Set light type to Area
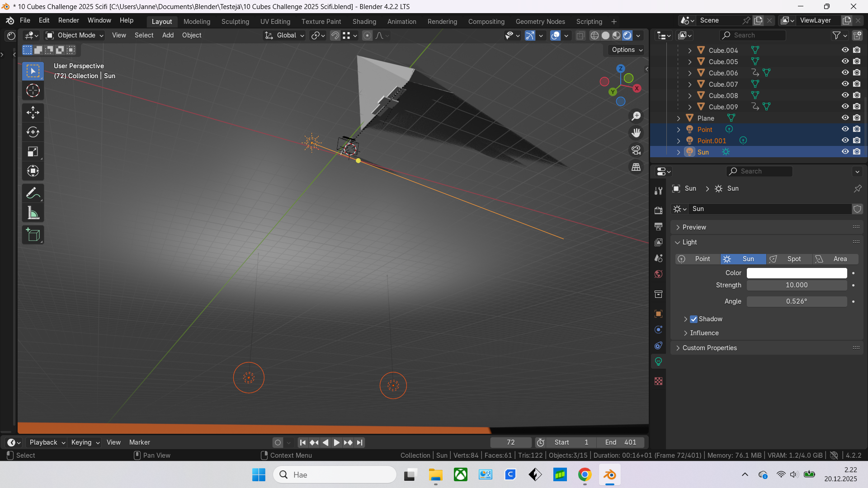Screen dimensions: 868x488 point(835,259)
